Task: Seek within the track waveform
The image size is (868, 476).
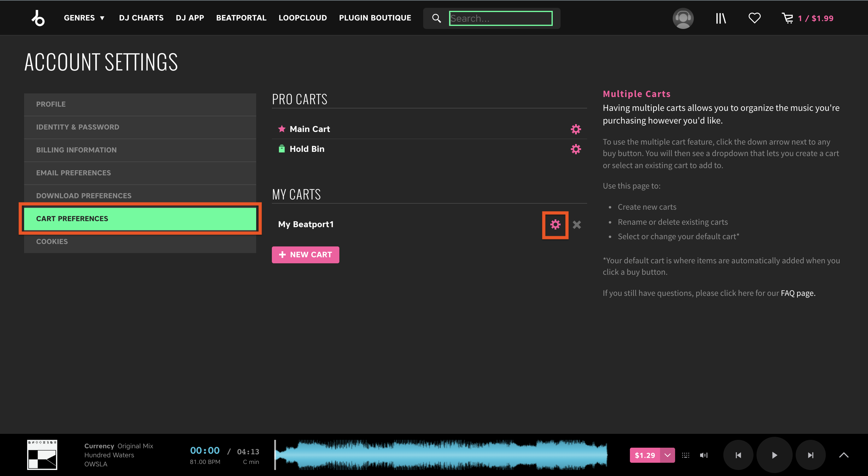Action: 441,455
